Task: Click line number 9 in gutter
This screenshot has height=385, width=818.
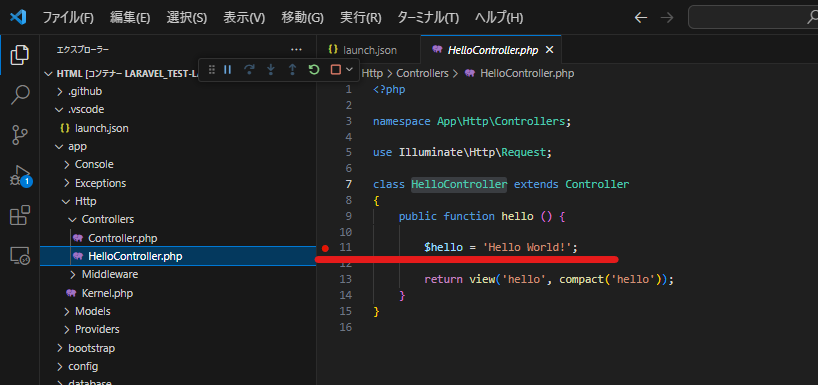Action: click(x=348, y=216)
